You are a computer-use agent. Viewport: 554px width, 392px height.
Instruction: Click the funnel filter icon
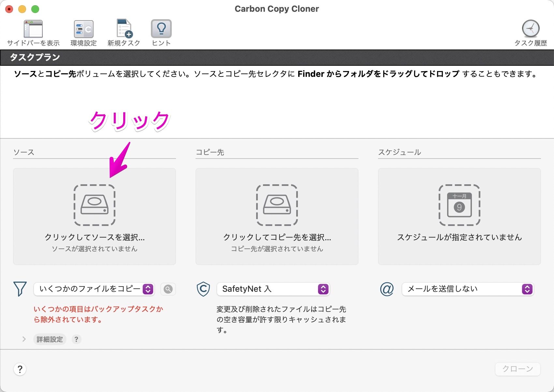click(x=20, y=289)
